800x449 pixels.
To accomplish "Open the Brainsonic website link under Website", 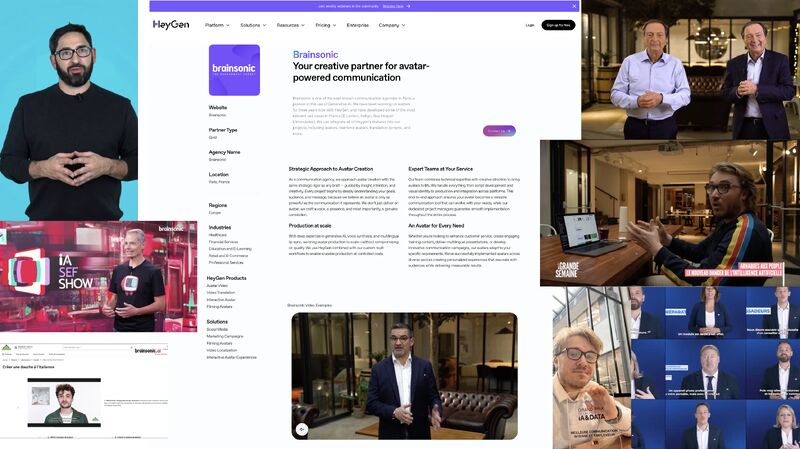I will pyautogui.click(x=217, y=115).
